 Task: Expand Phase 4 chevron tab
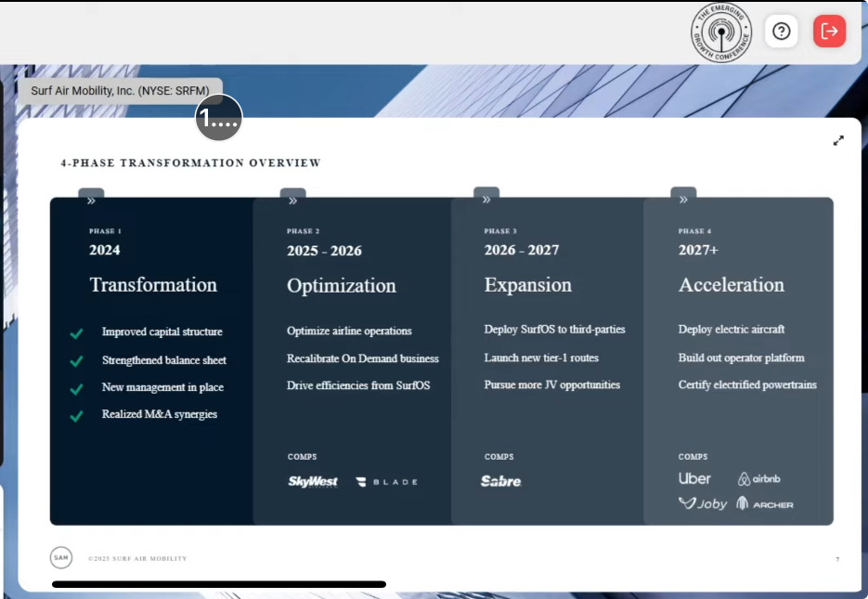point(683,197)
